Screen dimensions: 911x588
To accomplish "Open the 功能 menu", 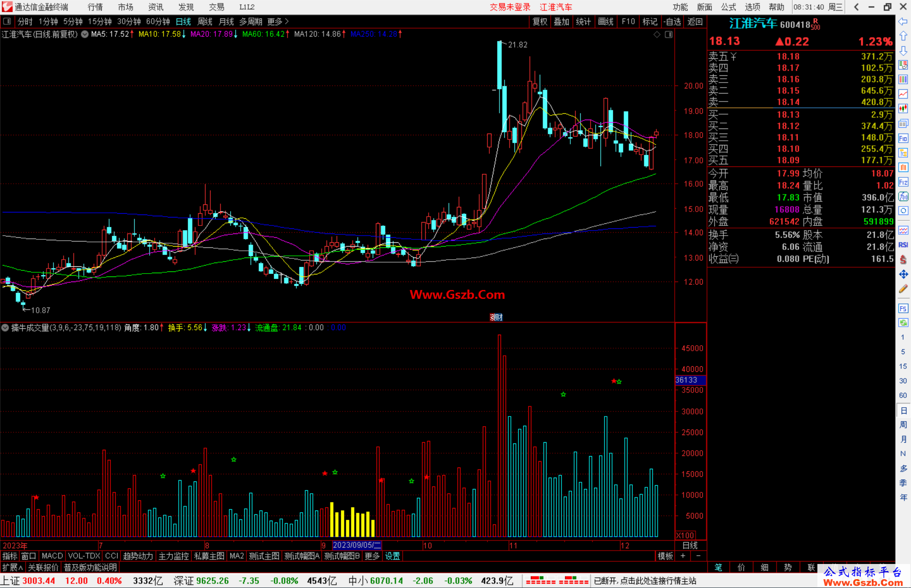I will pos(680,7).
